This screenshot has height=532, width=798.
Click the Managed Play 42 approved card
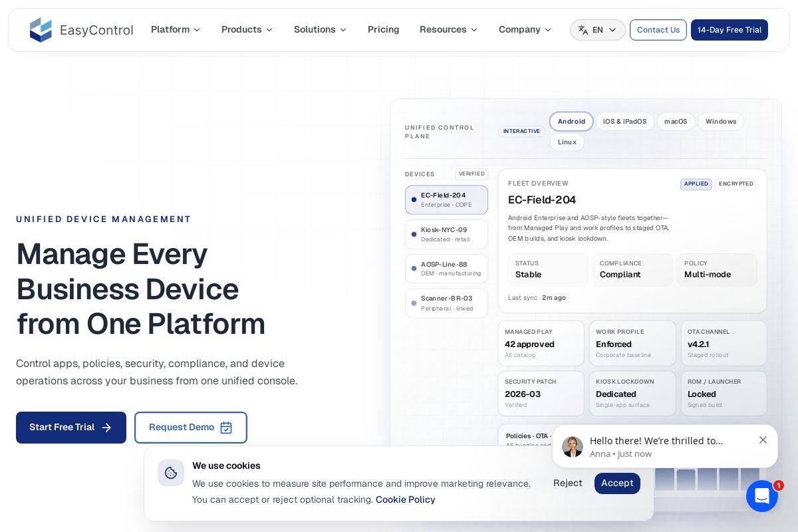pos(541,344)
